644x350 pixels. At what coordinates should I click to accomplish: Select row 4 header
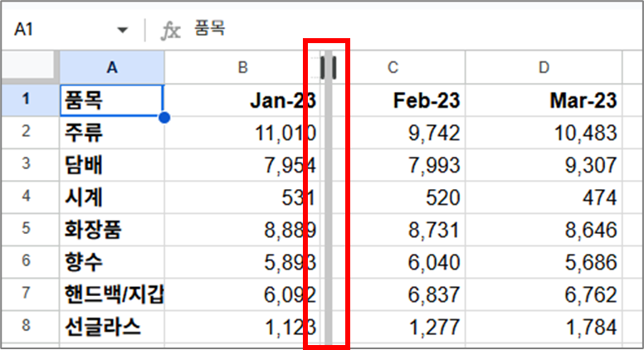31,197
